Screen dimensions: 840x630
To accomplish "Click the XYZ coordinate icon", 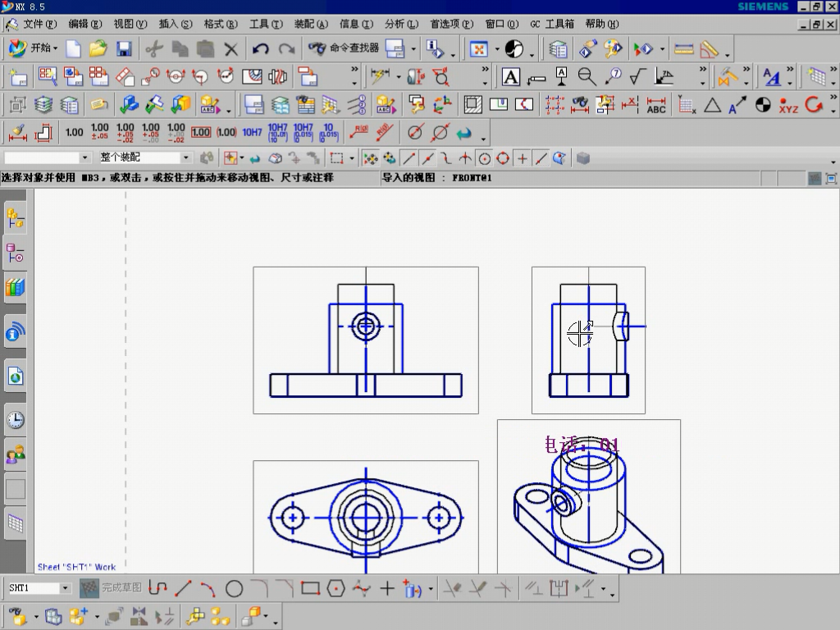I will click(788, 105).
